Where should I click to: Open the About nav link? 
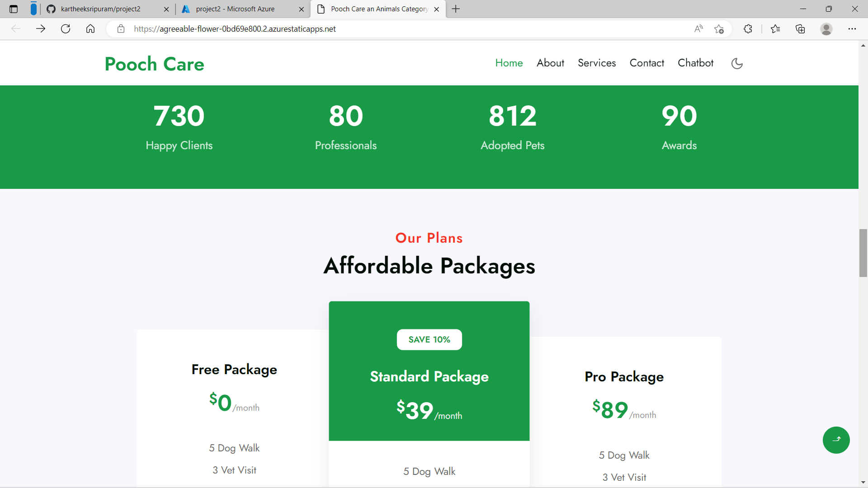click(x=550, y=63)
